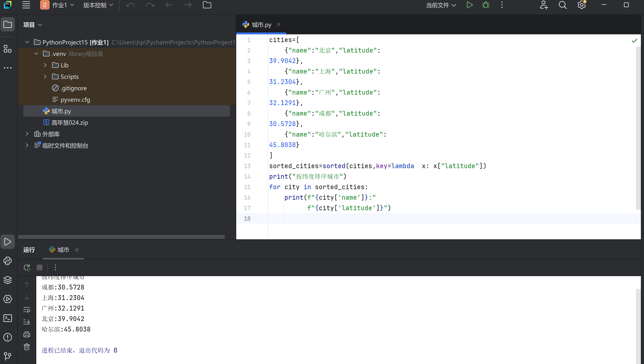Open Services tool window icon
The width and height of the screenshot is (644, 364).
[x=8, y=299]
